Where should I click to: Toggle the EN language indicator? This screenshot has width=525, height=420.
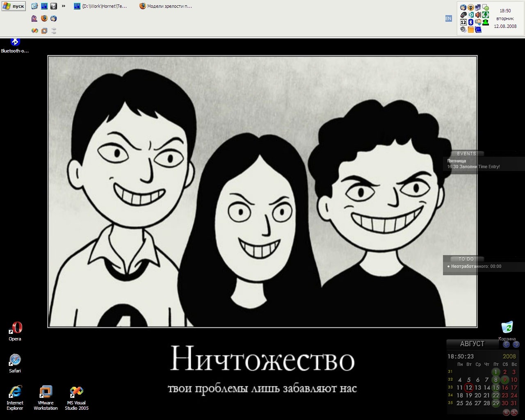[448, 18]
